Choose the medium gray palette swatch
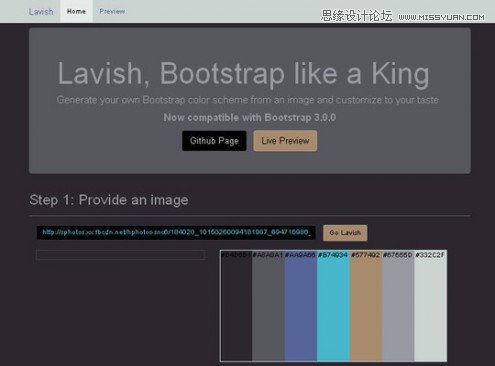Image resolution: width=495 pixels, height=366 pixels. tap(398, 306)
